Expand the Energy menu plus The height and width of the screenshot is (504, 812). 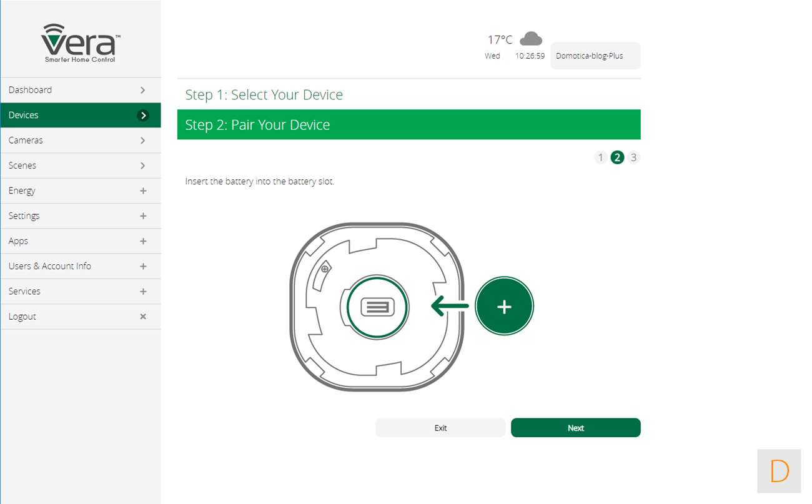tap(143, 191)
